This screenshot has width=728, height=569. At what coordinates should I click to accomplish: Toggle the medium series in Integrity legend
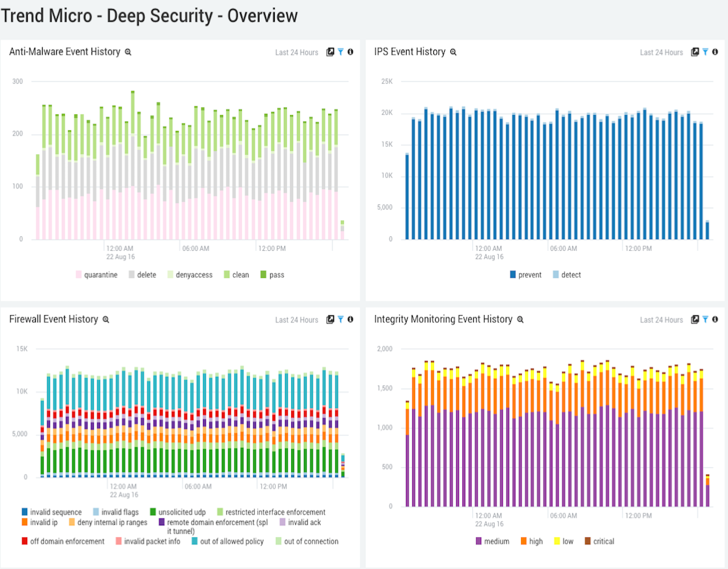pyautogui.click(x=493, y=541)
